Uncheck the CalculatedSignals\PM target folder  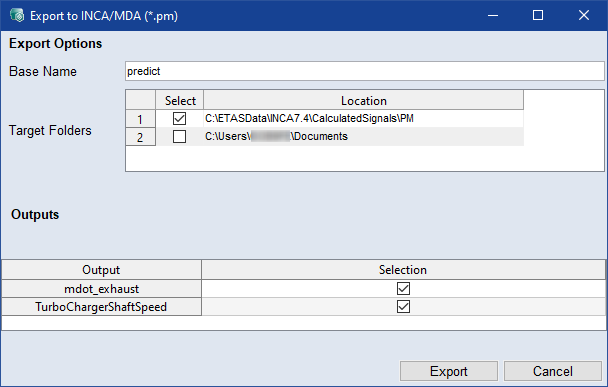point(180,118)
